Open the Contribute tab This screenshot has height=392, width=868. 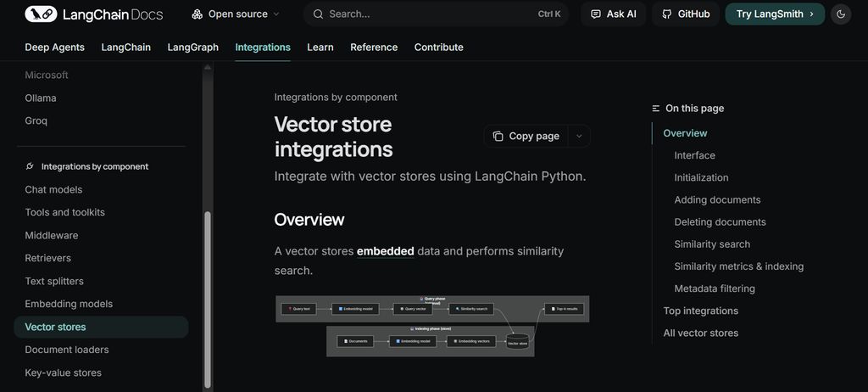[x=438, y=48]
